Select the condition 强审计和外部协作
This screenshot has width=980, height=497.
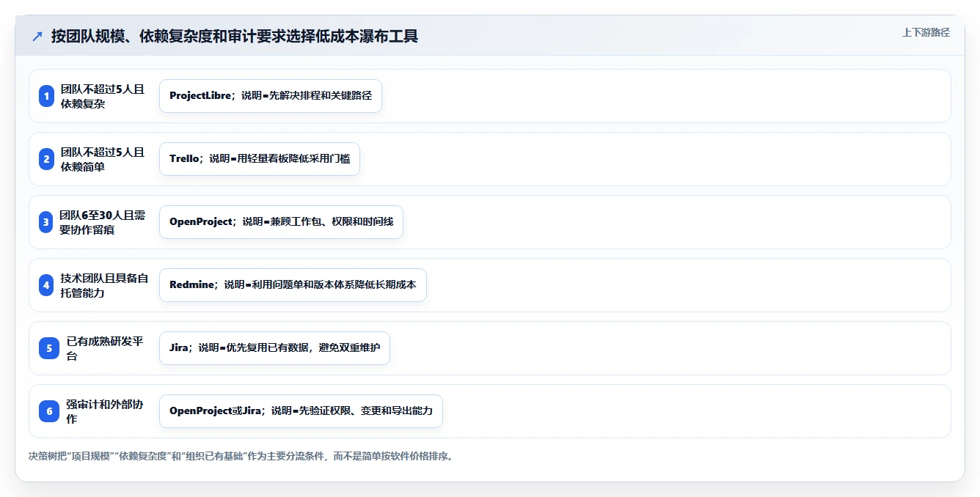point(105,411)
